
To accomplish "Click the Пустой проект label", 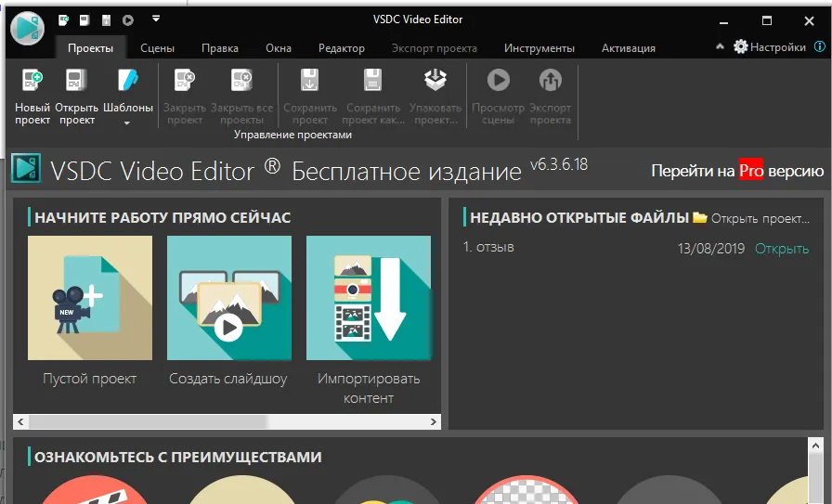I will pos(90,379).
